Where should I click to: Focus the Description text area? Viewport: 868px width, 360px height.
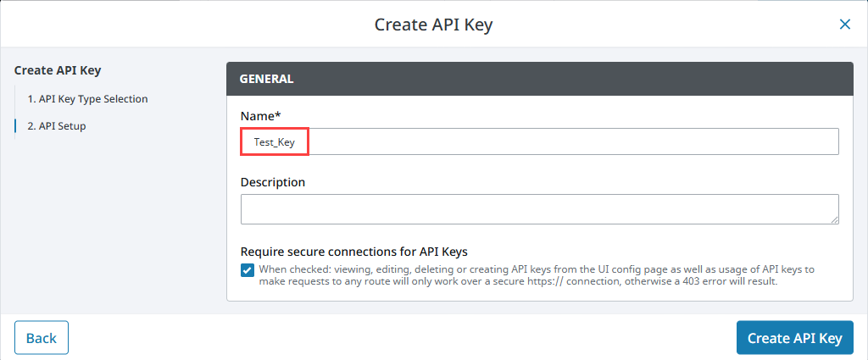click(539, 208)
